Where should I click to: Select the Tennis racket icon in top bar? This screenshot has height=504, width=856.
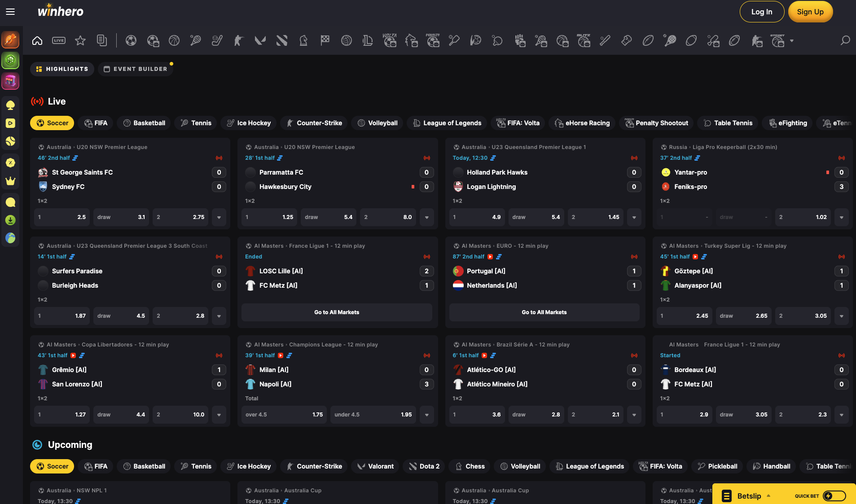coord(196,41)
